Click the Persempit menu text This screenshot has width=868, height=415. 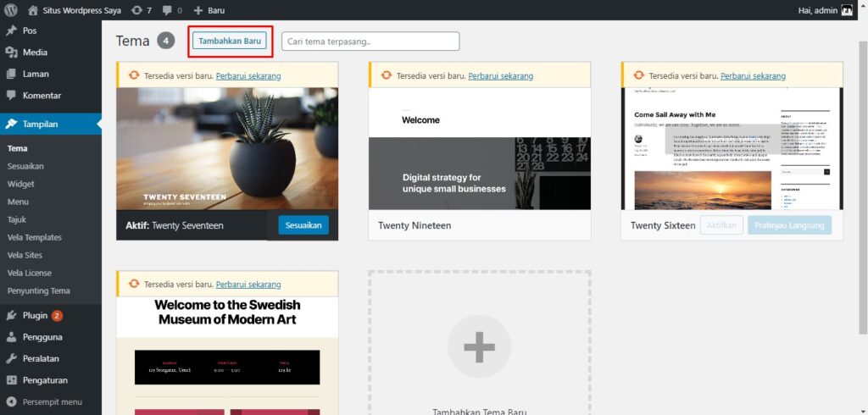click(x=52, y=402)
